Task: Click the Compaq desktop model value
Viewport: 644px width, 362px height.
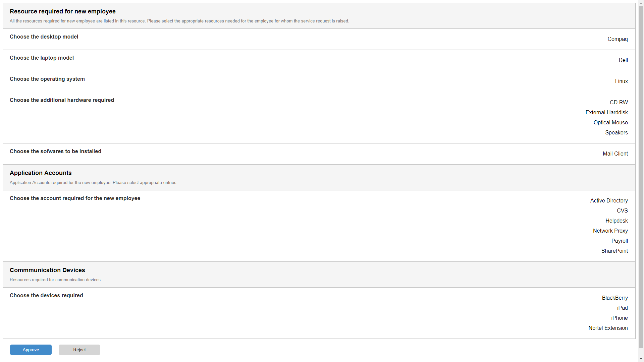Action: pyautogui.click(x=618, y=39)
